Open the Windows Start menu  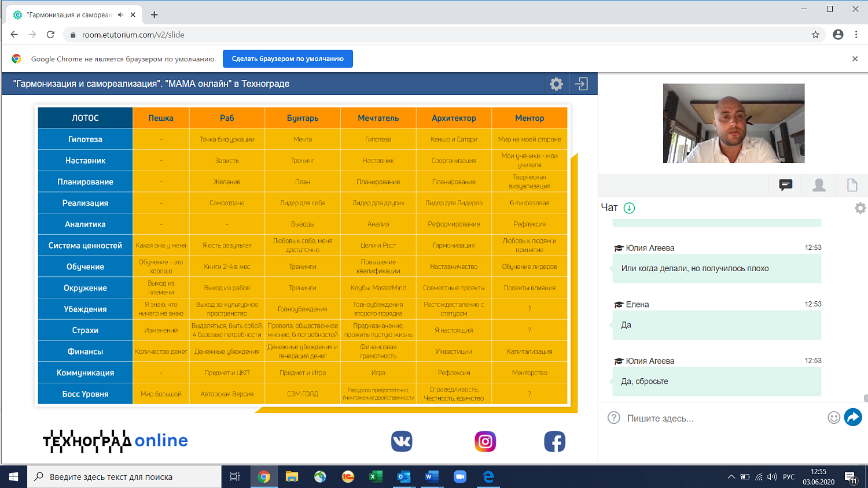[x=14, y=477]
